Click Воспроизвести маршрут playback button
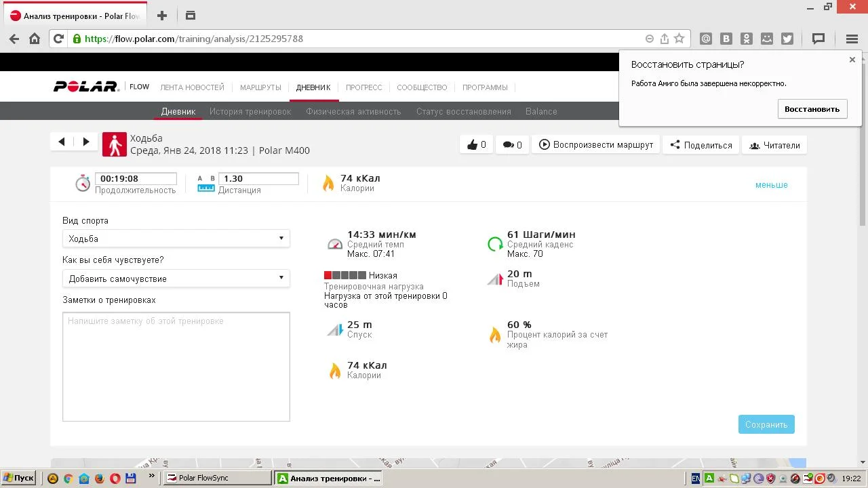This screenshot has height=488, width=868. [596, 145]
